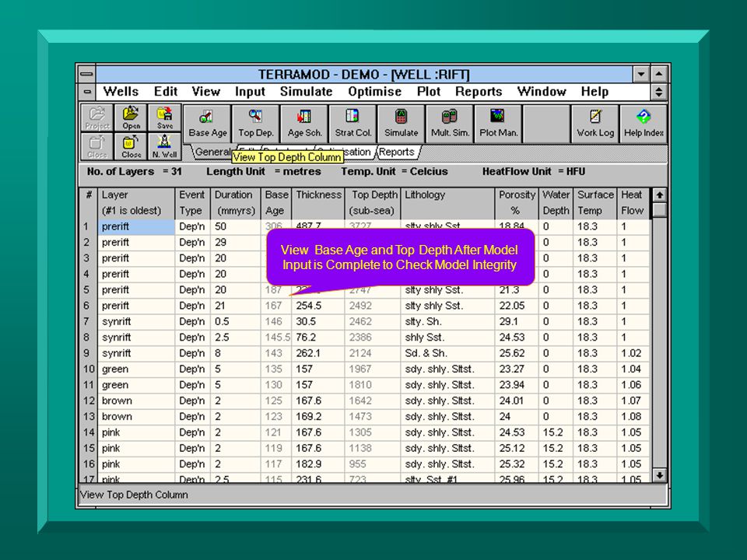Click the Duration (mmyrs) column header
Screen dimensions: 747x560
[235, 203]
